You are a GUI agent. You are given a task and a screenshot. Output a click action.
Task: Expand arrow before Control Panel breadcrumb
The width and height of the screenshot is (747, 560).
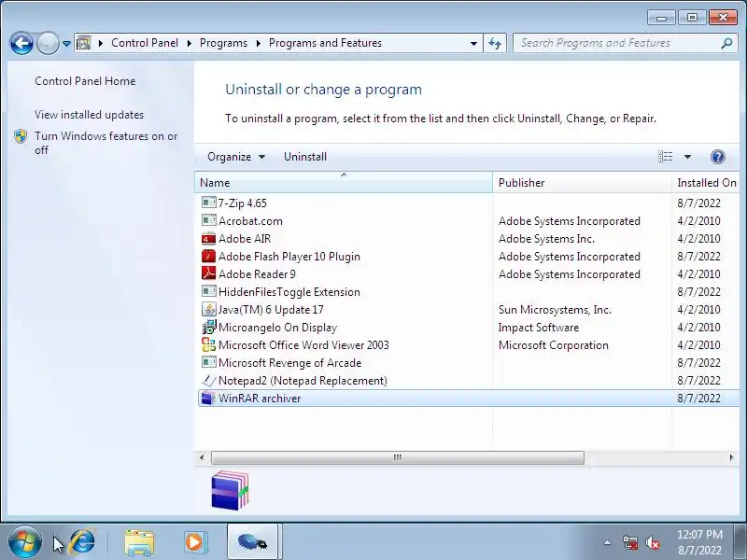tap(101, 43)
